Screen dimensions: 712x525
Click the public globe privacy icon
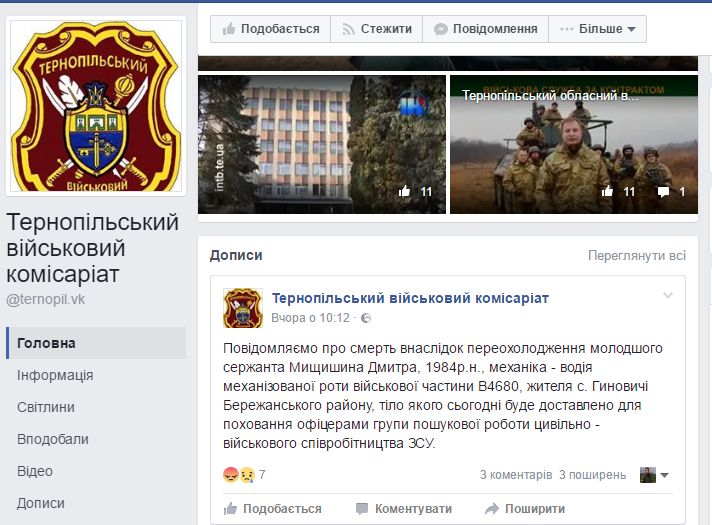coord(366,318)
